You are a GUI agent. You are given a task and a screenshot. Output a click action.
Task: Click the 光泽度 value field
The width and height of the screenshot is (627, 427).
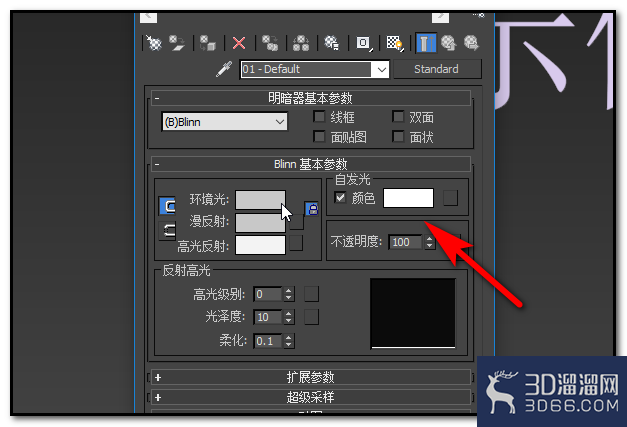pos(268,317)
